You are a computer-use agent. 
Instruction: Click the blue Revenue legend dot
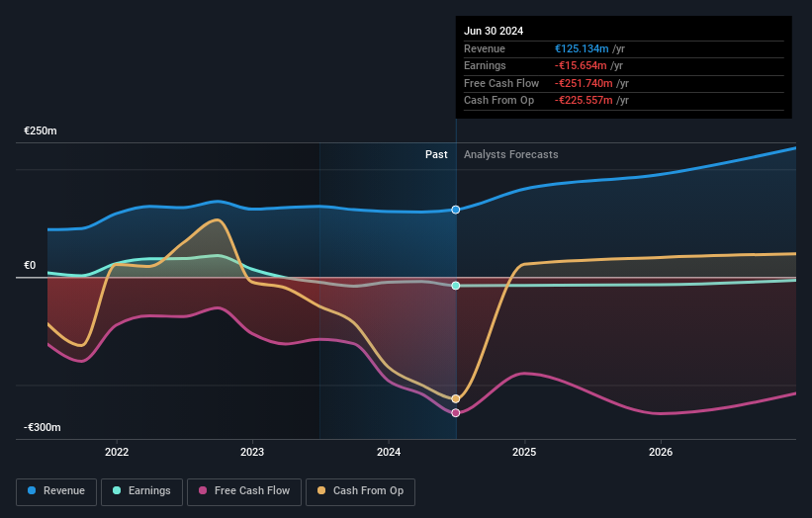(x=32, y=490)
